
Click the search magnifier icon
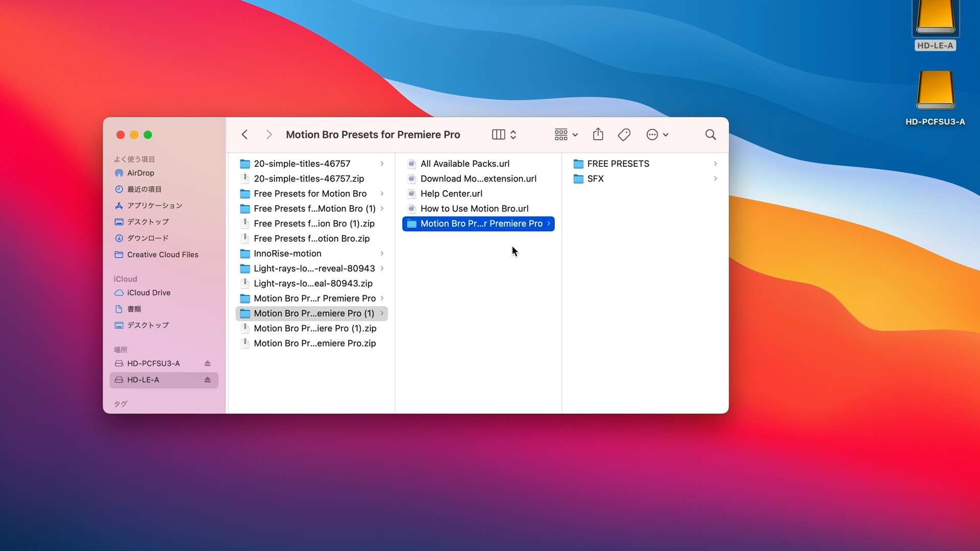point(710,135)
